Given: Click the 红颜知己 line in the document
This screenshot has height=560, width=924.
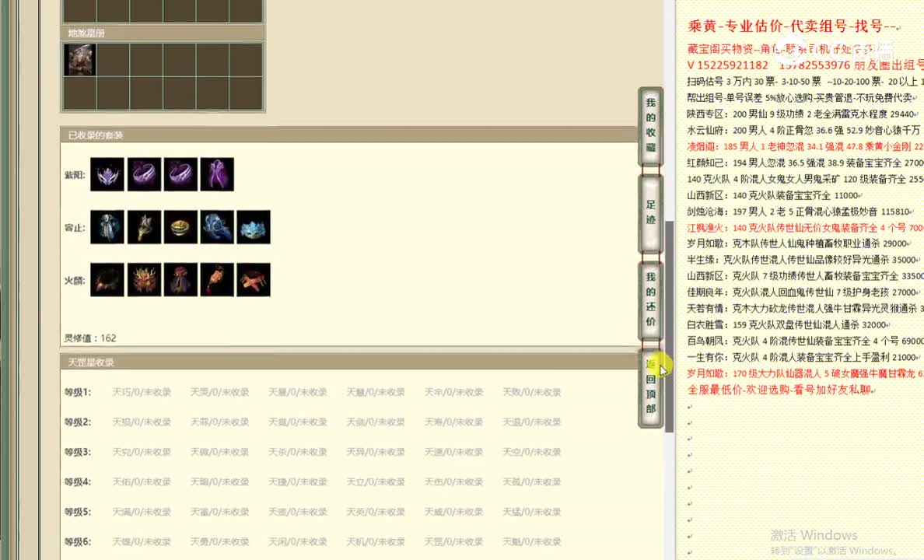Looking at the screenshot, I should pos(805,163).
